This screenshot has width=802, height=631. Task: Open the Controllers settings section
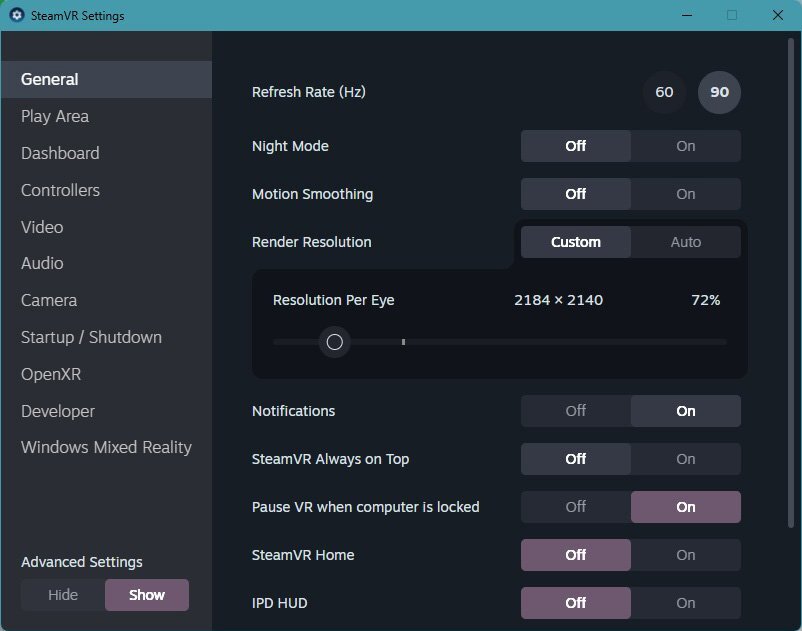point(106,190)
